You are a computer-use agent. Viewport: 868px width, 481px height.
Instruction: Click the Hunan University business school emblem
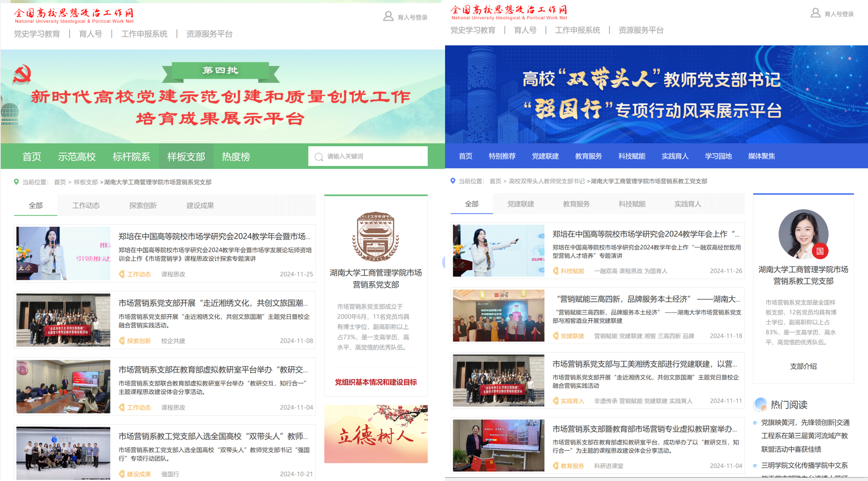376,237
